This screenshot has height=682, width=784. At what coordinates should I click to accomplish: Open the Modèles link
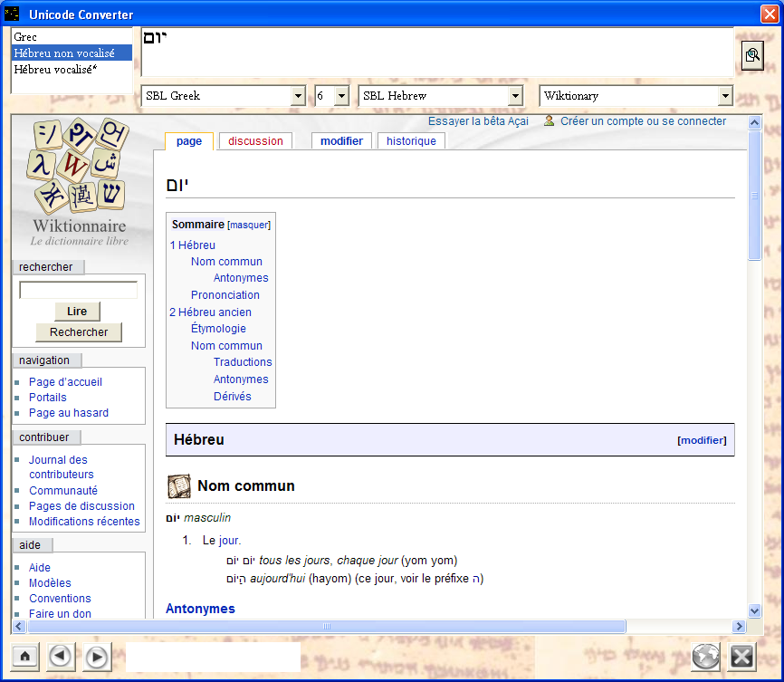[x=50, y=583]
